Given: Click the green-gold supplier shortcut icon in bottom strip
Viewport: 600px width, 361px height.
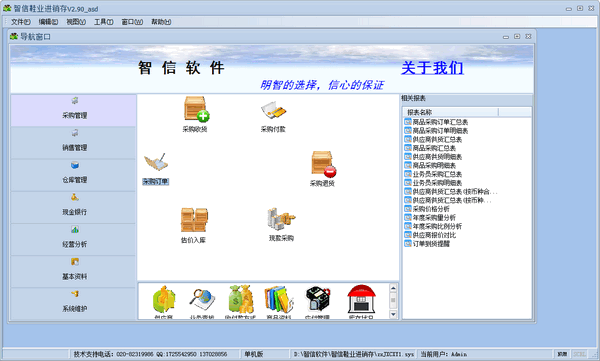Looking at the screenshot, I should [x=164, y=299].
